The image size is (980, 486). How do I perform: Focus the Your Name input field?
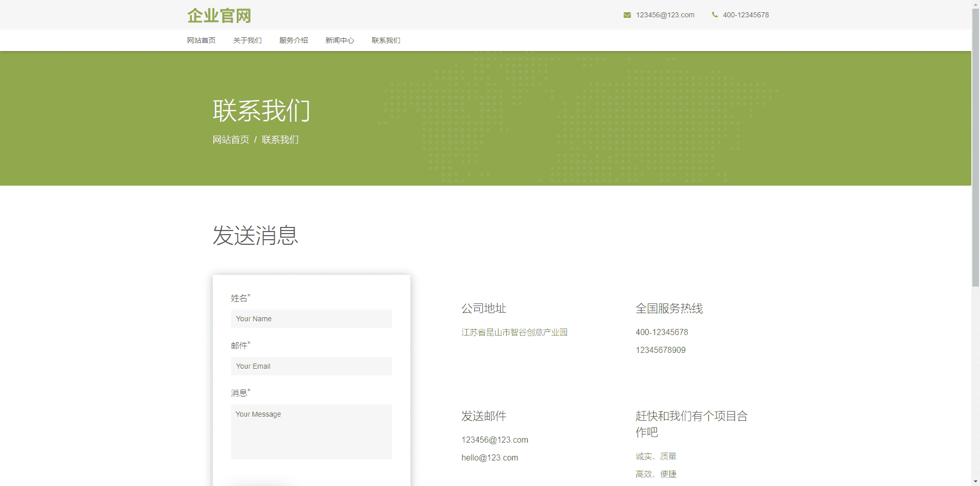(311, 319)
